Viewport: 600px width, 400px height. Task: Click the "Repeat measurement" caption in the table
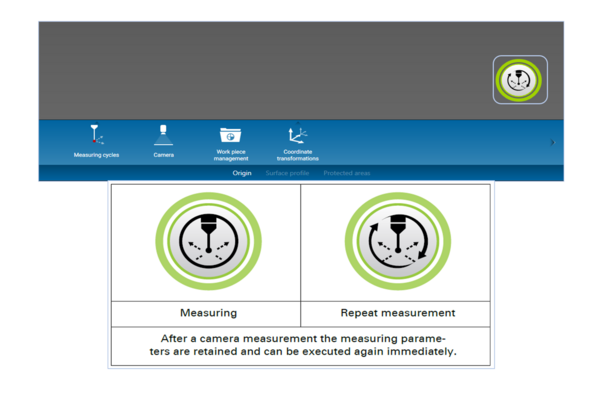pyautogui.click(x=398, y=313)
